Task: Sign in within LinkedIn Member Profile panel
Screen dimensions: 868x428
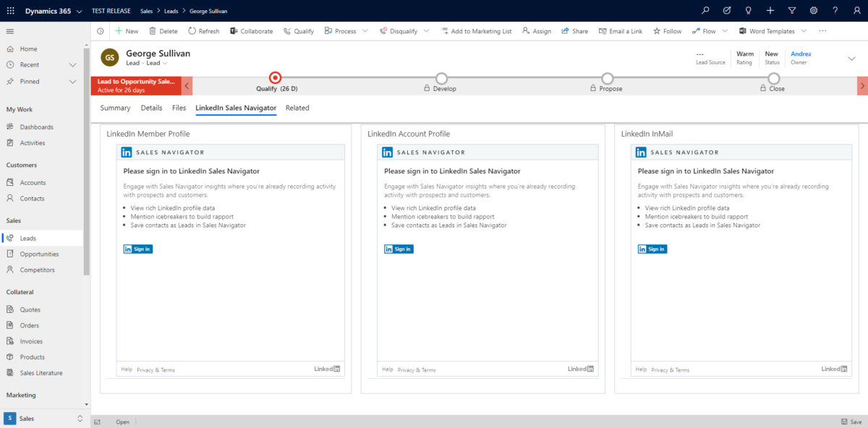Action: [137, 249]
